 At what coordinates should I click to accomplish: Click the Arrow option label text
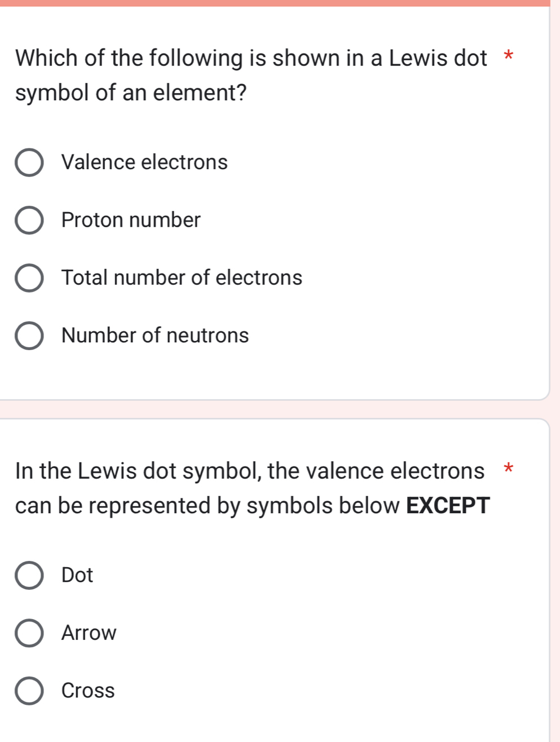coord(88,633)
